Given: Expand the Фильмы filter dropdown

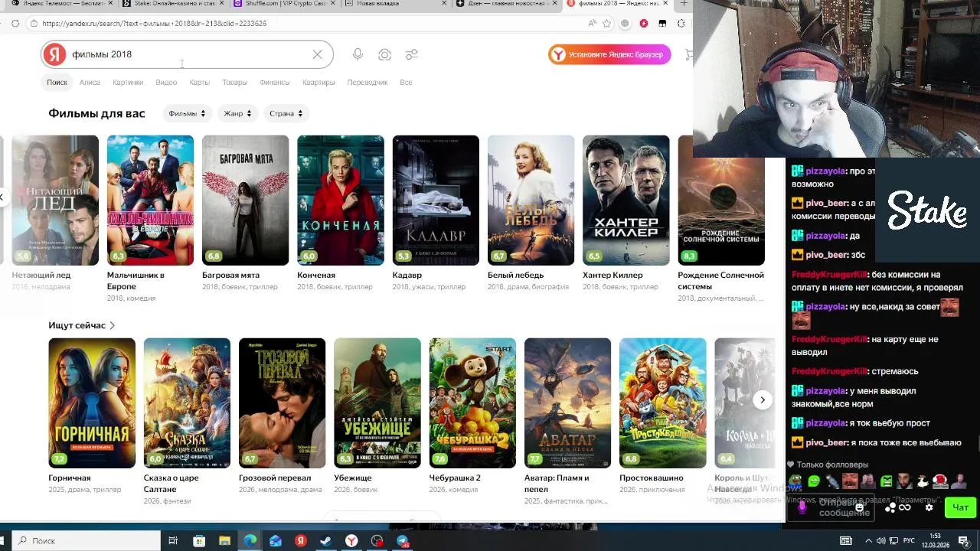Looking at the screenshot, I should point(187,113).
